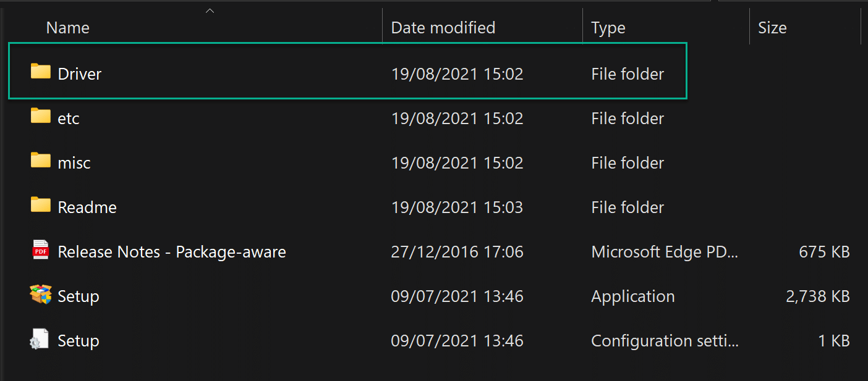Launch the Setup application
This screenshot has width=868, height=381.
(79, 296)
